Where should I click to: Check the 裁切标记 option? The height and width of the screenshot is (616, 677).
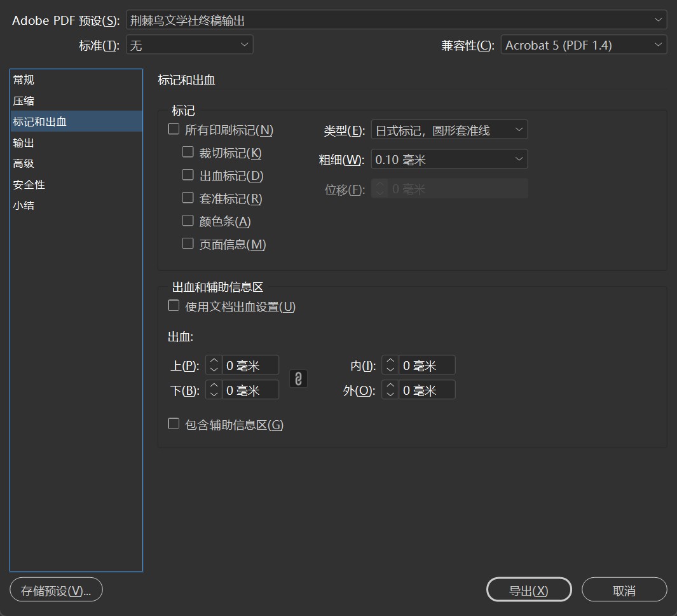coord(188,151)
